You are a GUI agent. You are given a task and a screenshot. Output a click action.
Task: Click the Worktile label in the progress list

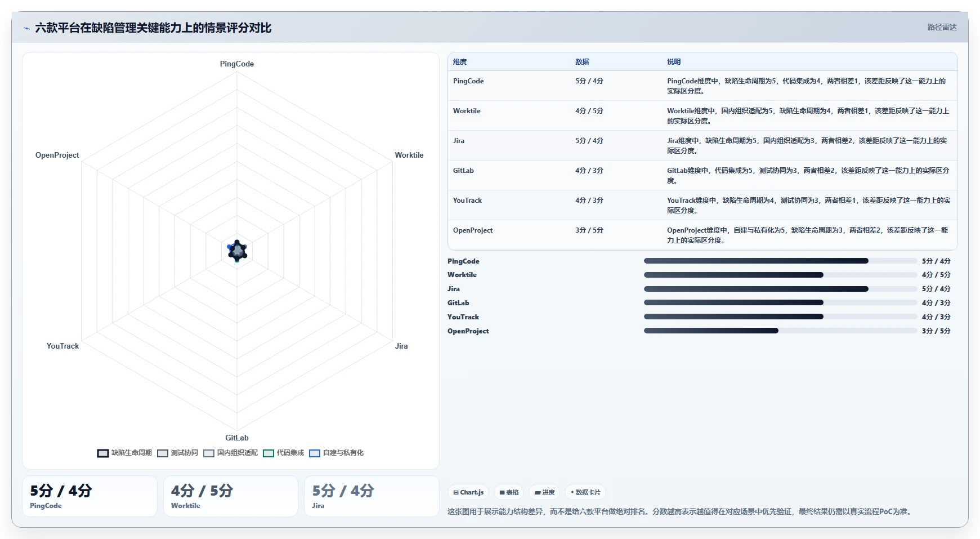pyautogui.click(x=462, y=275)
